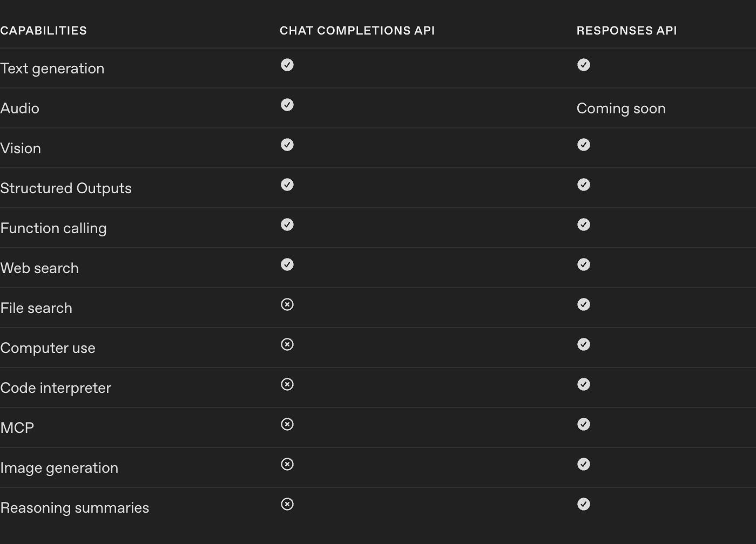Screen dimensions: 756x544
Task: Click the Text generation checkmark under Chat Completions
Action: tap(287, 65)
